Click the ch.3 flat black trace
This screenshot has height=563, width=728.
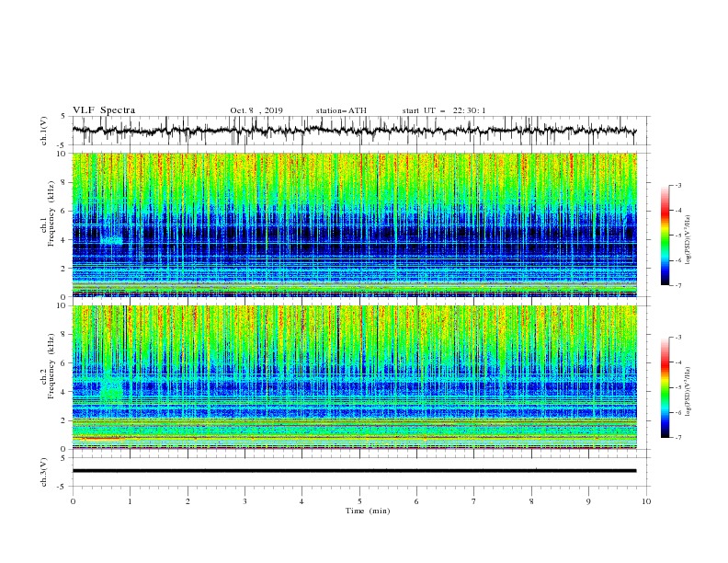pyautogui.click(x=354, y=471)
